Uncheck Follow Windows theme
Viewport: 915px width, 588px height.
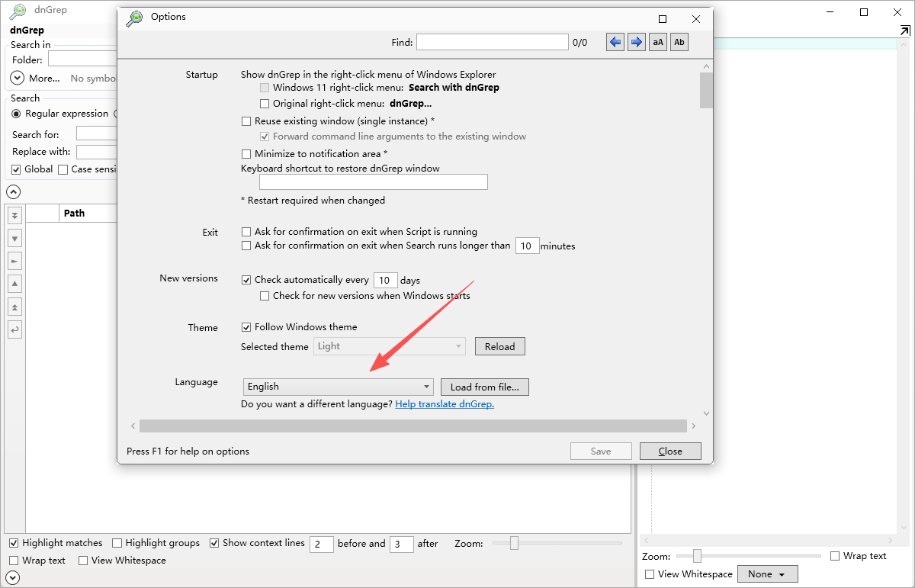(246, 327)
